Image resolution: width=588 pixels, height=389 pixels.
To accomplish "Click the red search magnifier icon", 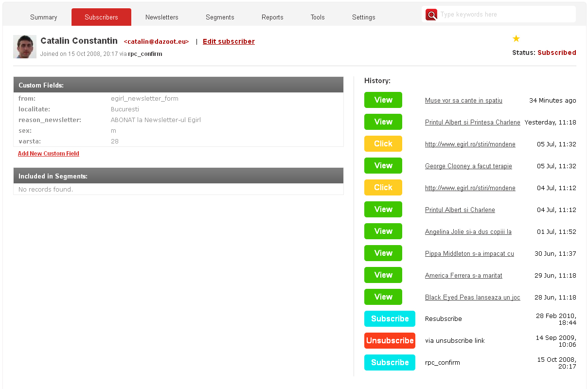I will tap(431, 15).
